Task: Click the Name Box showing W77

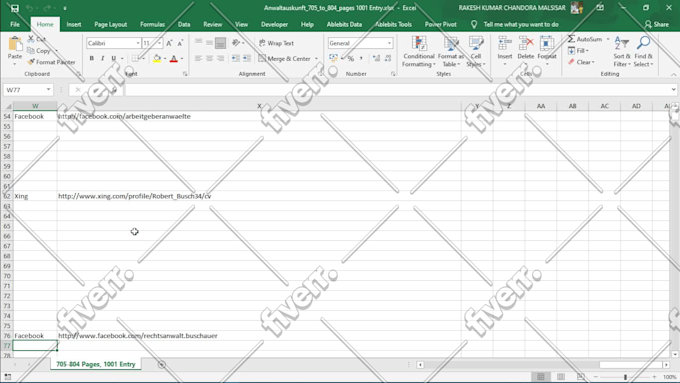Action: [x=28, y=90]
